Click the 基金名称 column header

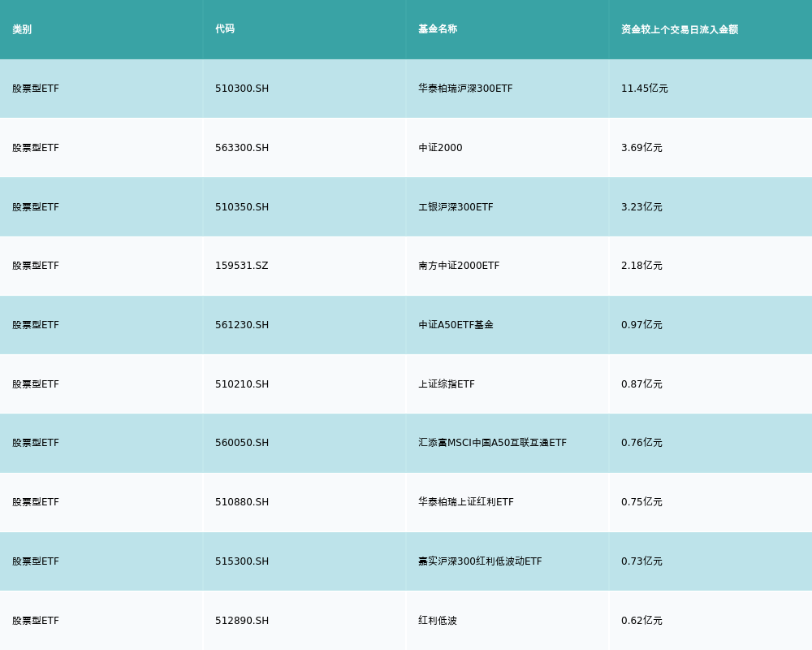pos(438,29)
